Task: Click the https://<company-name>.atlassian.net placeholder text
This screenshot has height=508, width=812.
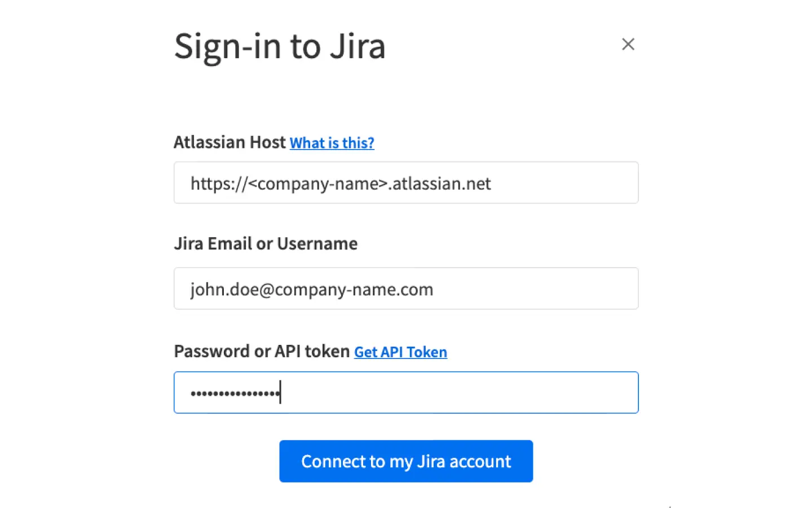Action: click(341, 183)
